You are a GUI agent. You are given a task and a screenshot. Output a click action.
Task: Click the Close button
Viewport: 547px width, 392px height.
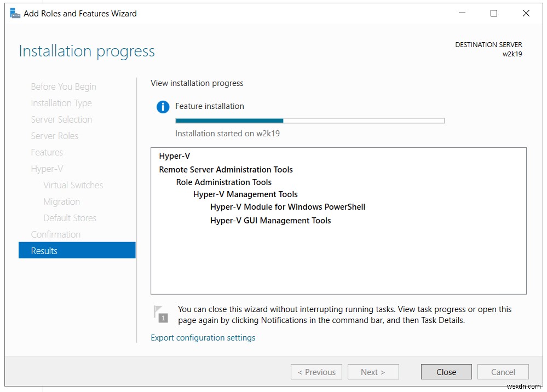pyautogui.click(x=446, y=372)
